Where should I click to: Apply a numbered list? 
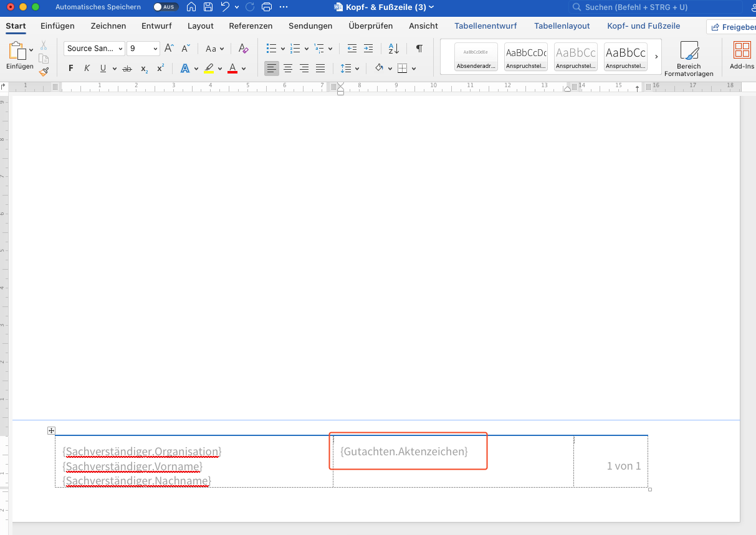(x=295, y=49)
